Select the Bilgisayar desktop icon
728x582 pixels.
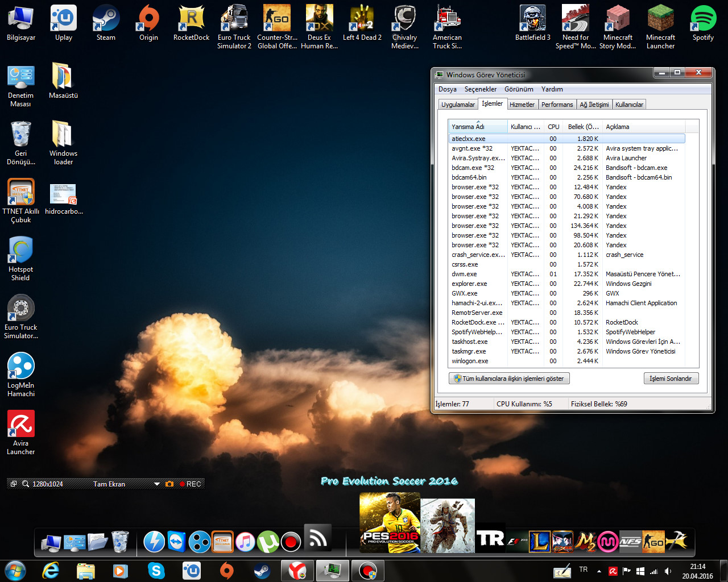click(21, 23)
